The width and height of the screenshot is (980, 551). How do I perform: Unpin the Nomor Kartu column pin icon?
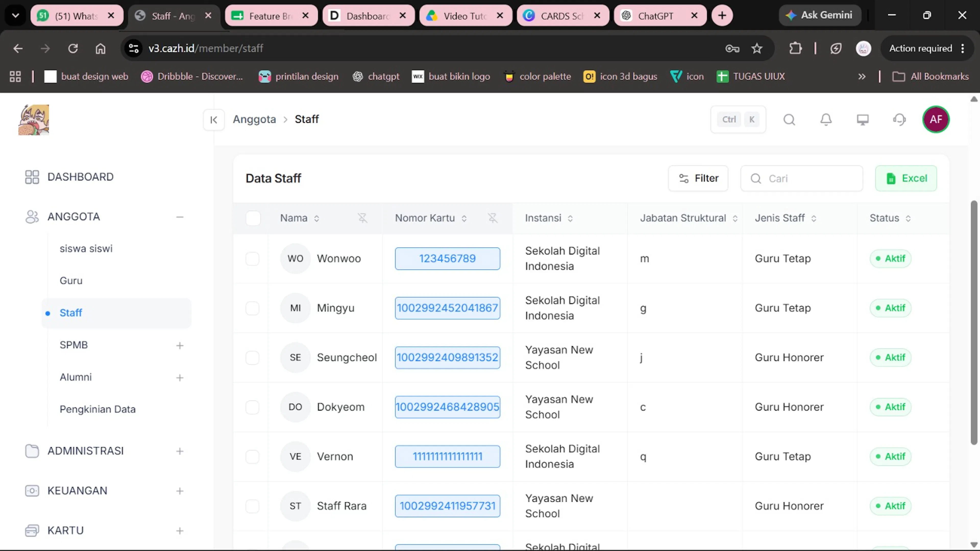tap(493, 218)
